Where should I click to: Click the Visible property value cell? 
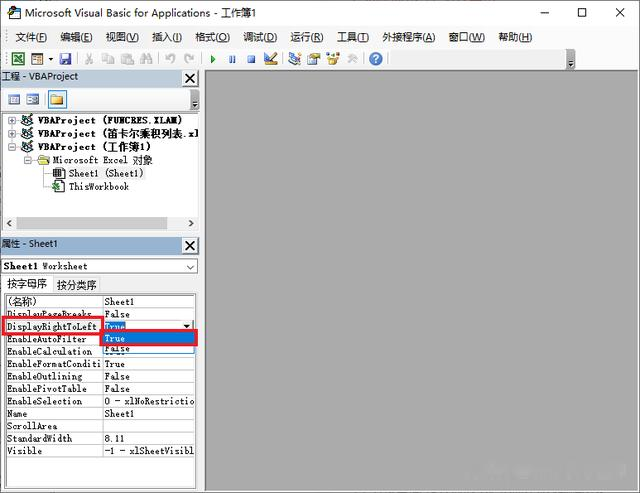coord(149,451)
